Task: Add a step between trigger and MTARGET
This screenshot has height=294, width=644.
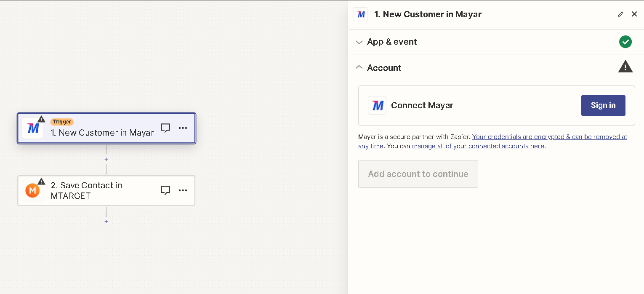Action: [106, 159]
